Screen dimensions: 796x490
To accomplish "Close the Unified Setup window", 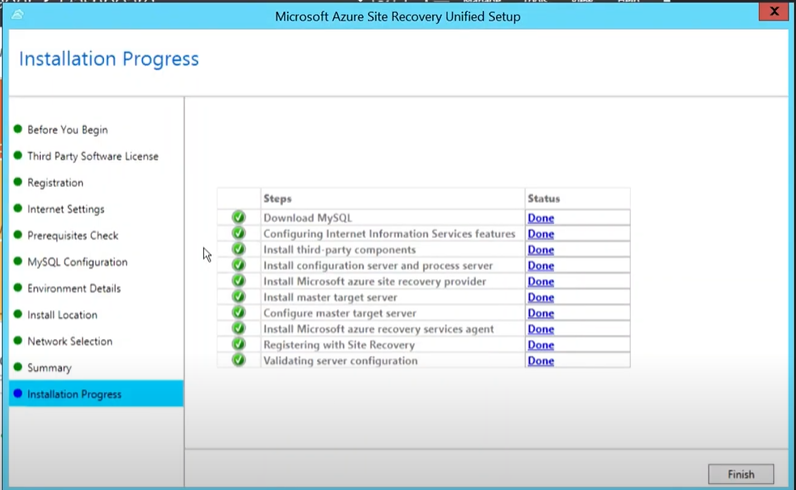I will point(774,11).
